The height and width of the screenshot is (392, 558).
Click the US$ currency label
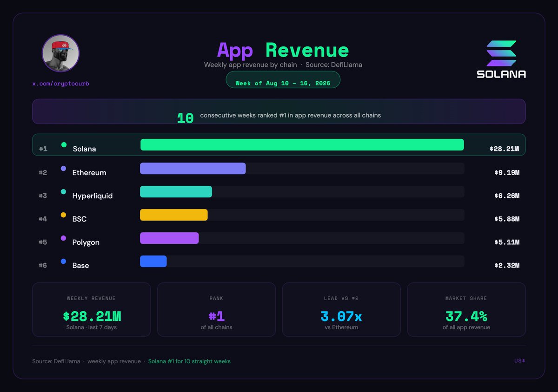pyautogui.click(x=520, y=361)
